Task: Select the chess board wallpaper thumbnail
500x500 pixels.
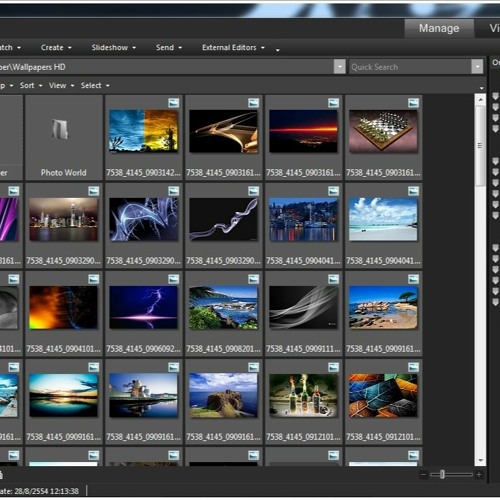Action: (x=383, y=131)
